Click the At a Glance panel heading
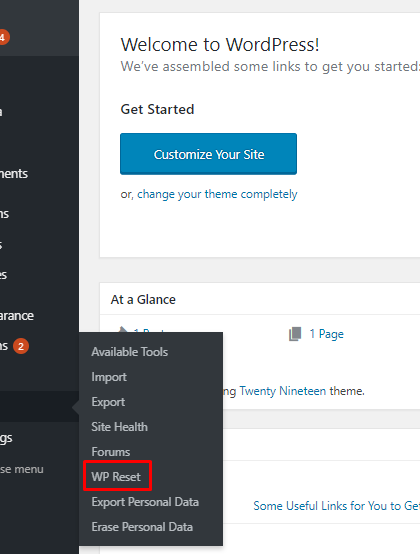 tap(143, 300)
